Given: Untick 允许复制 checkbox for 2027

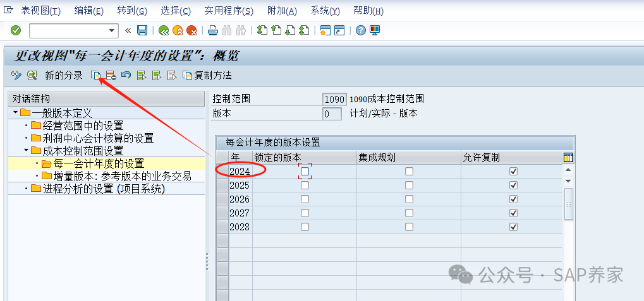Looking at the screenshot, I should click(513, 213).
